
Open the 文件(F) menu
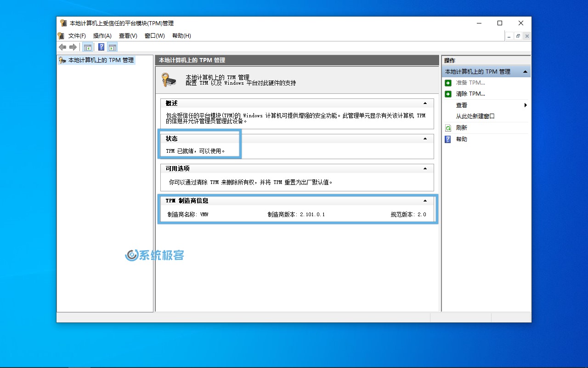[x=77, y=36]
